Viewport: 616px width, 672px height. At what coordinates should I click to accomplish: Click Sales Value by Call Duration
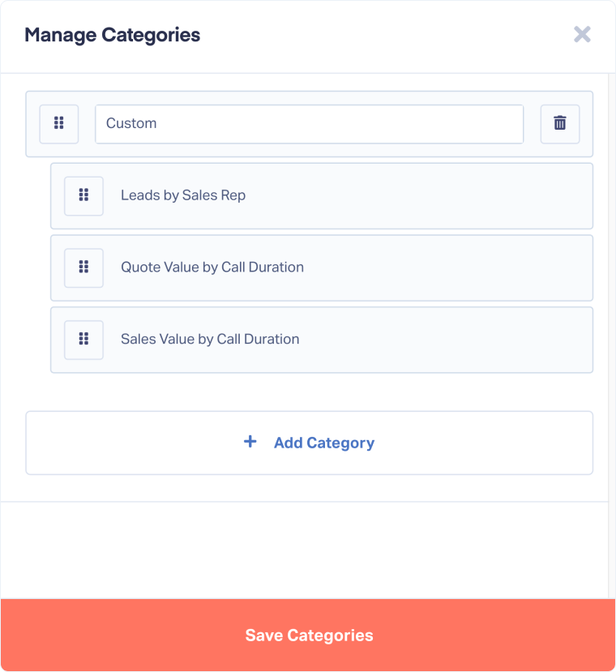(x=321, y=339)
